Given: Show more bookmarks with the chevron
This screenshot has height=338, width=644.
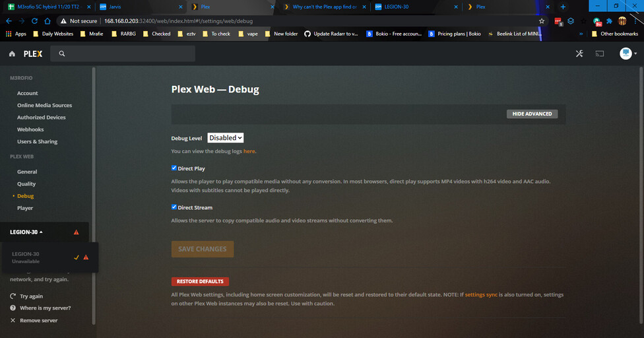Looking at the screenshot, I should (x=581, y=34).
